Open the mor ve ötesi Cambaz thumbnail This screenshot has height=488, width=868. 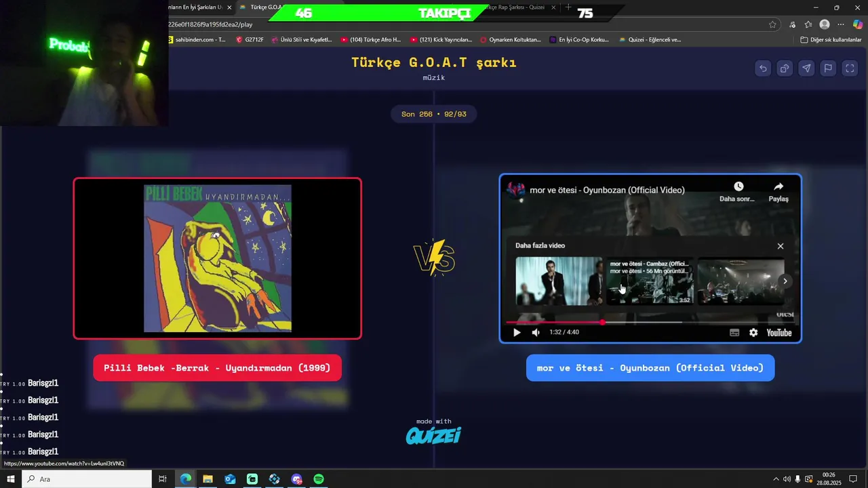[650, 281]
